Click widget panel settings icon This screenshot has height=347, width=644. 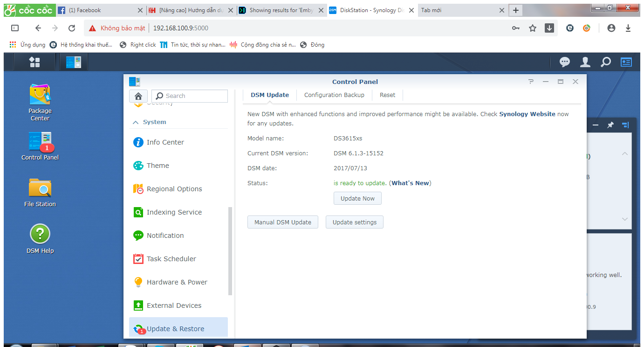coord(625,125)
